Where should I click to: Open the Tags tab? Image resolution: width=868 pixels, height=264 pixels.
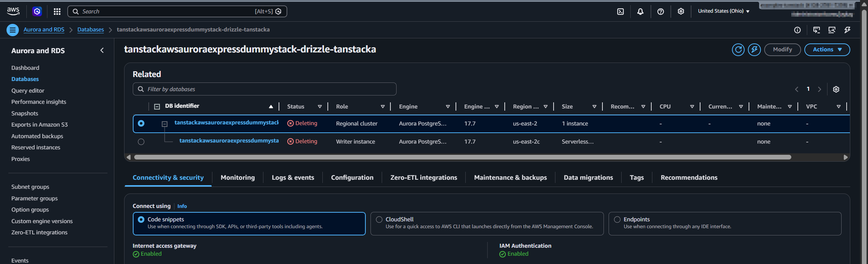tap(637, 178)
